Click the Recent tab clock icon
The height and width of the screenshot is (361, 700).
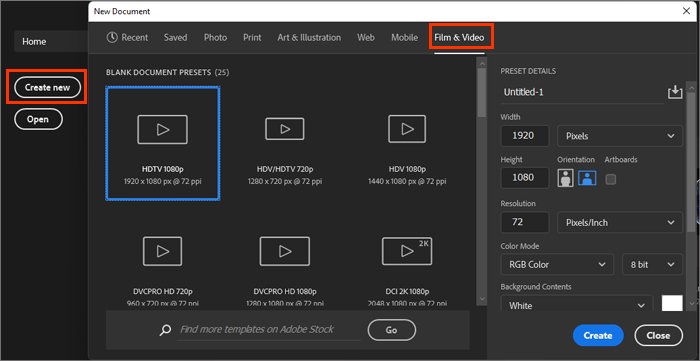coord(112,37)
